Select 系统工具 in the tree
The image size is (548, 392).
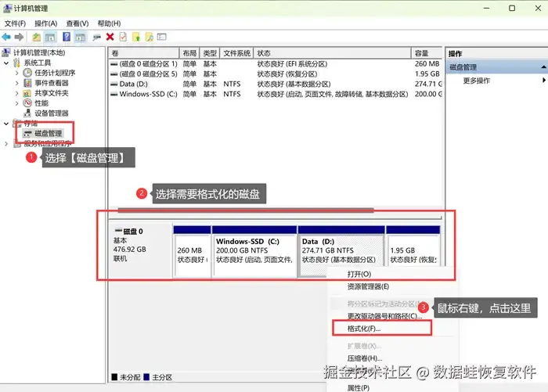coord(37,63)
